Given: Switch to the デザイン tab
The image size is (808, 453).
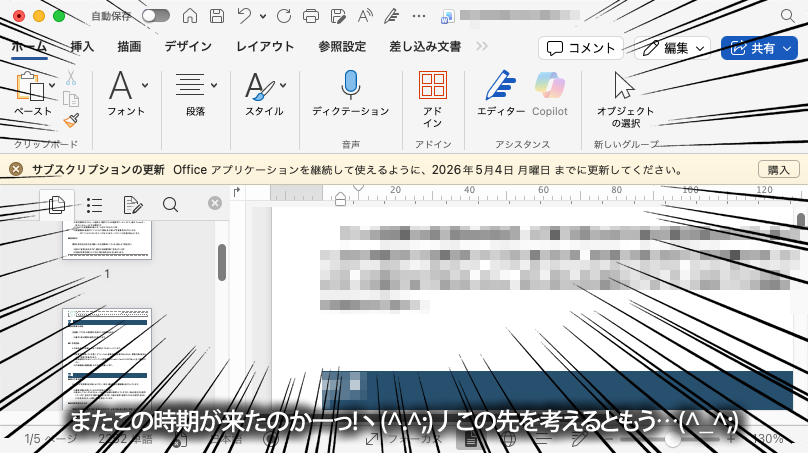Looking at the screenshot, I should click(188, 47).
